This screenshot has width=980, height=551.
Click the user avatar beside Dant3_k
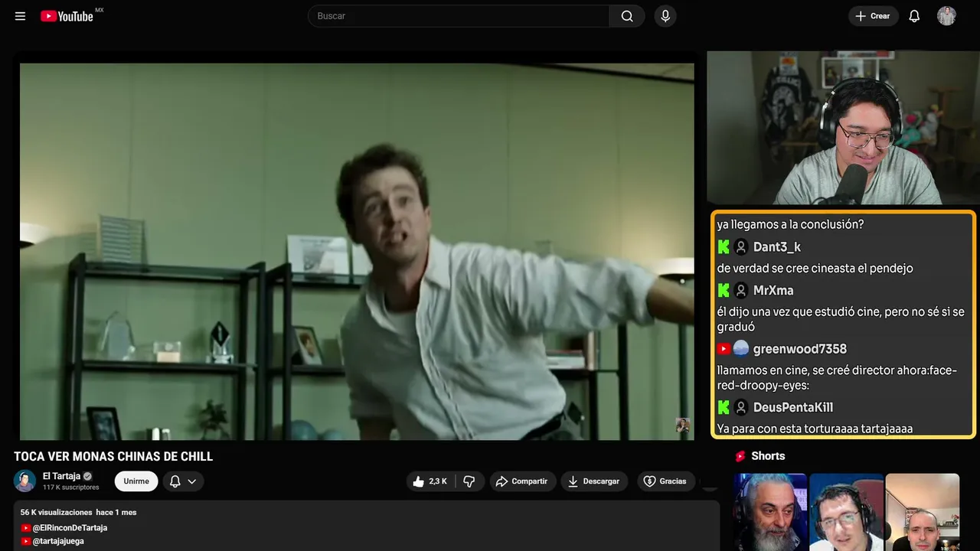pyautogui.click(x=741, y=247)
